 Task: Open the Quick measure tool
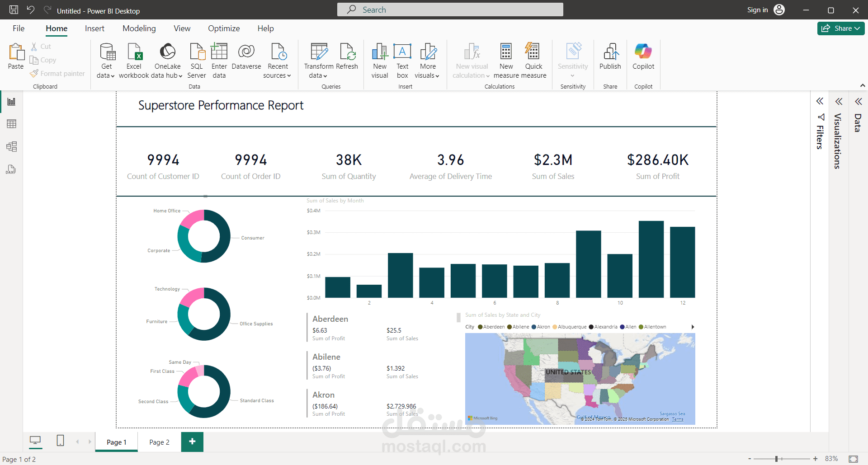tap(533, 60)
